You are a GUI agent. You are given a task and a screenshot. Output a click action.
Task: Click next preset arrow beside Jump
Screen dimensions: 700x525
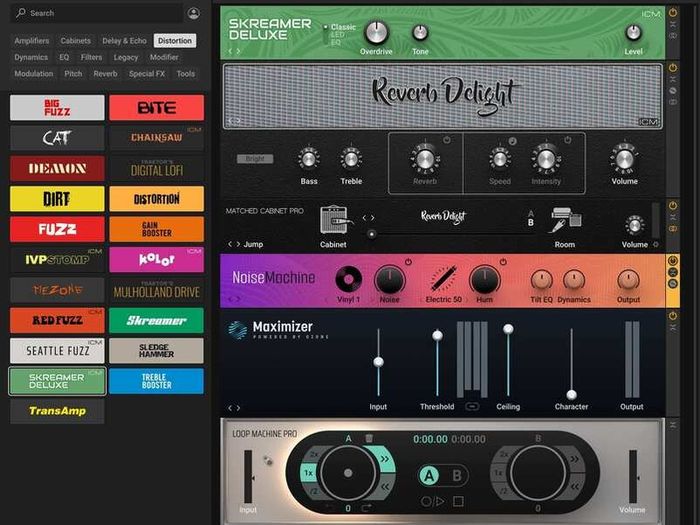(238, 244)
